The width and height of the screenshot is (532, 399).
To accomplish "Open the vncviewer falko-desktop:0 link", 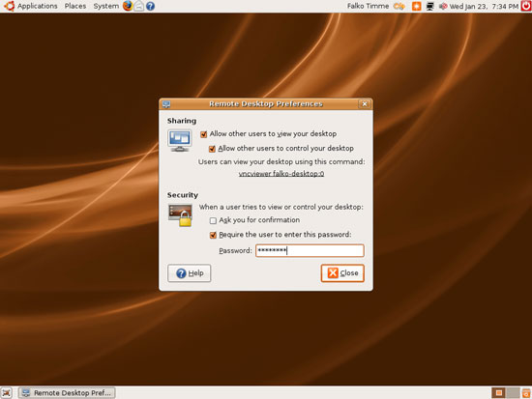I will point(281,174).
